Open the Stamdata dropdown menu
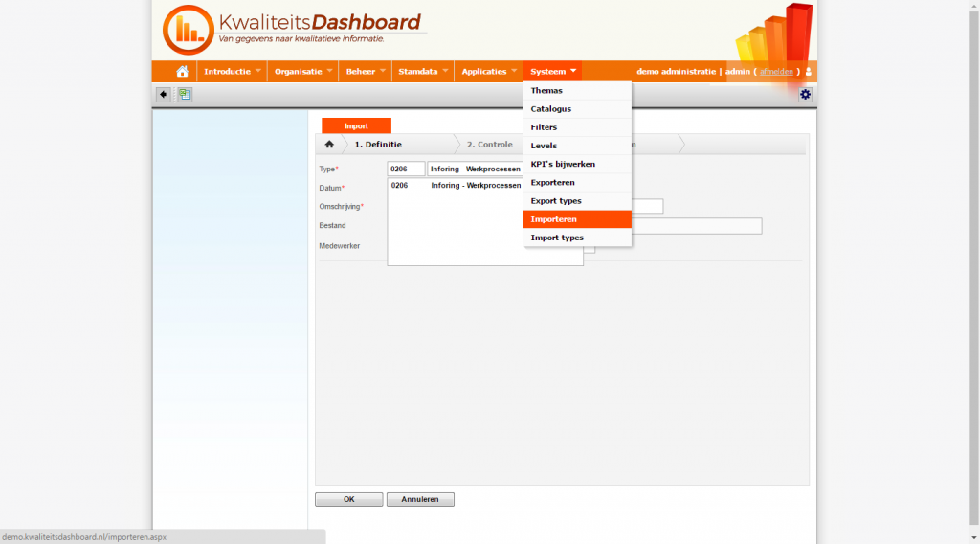 click(x=423, y=72)
